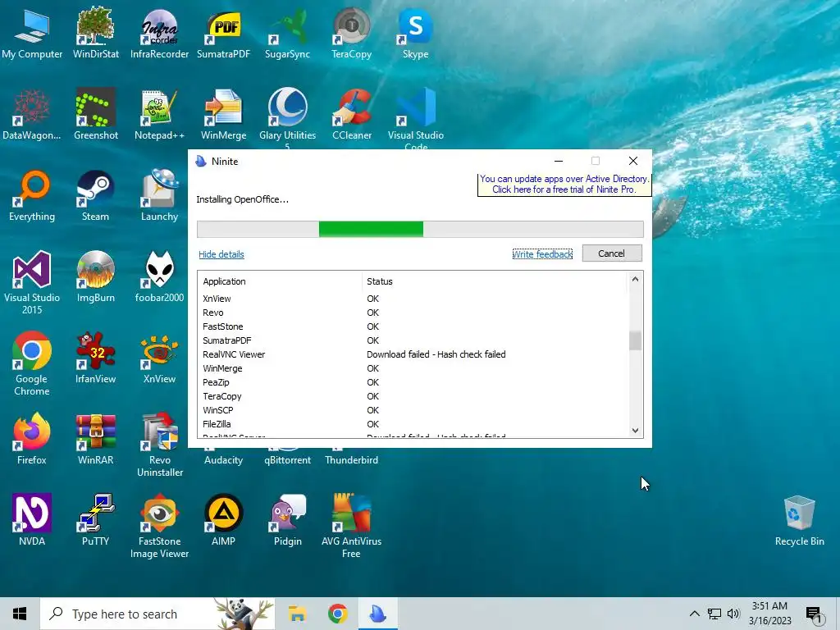Select the WinSCP row in details list
The image size is (840, 630).
(x=413, y=410)
